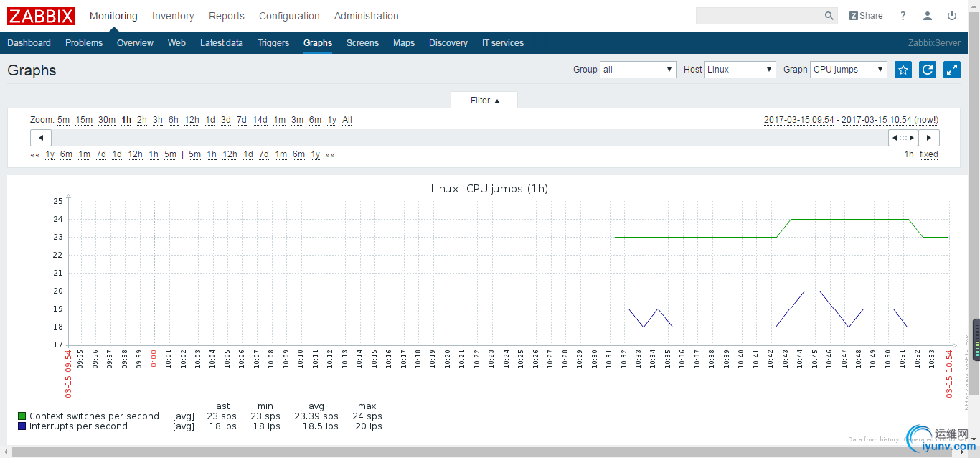
Task: Click the ZABBIX logo
Action: (41, 16)
